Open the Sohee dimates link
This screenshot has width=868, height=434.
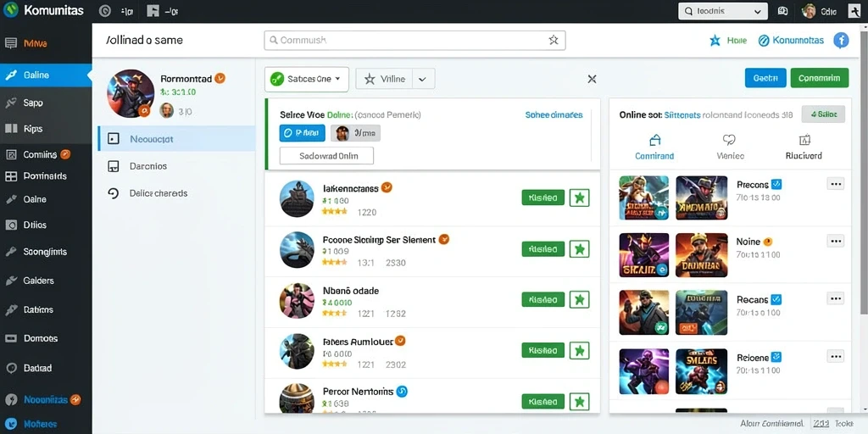[x=554, y=115]
